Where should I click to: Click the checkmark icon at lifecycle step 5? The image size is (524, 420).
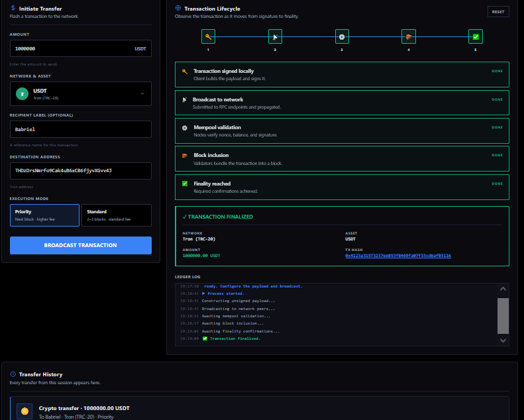tap(476, 36)
